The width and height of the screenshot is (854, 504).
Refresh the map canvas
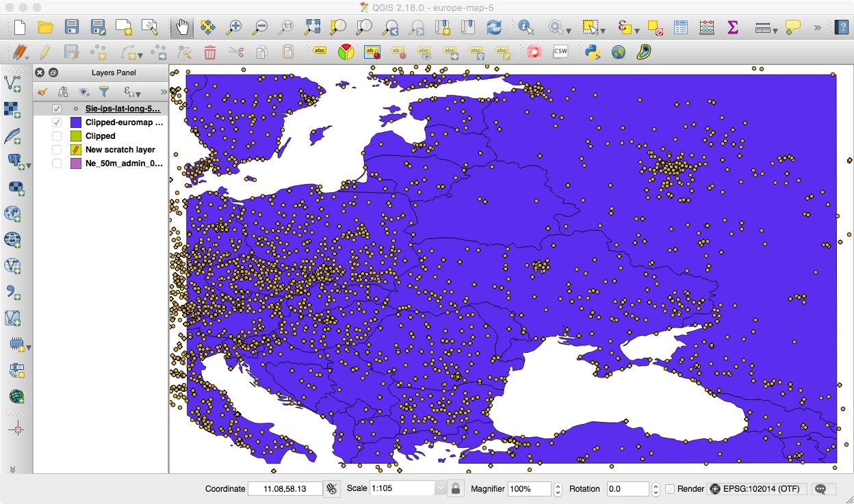tap(494, 29)
